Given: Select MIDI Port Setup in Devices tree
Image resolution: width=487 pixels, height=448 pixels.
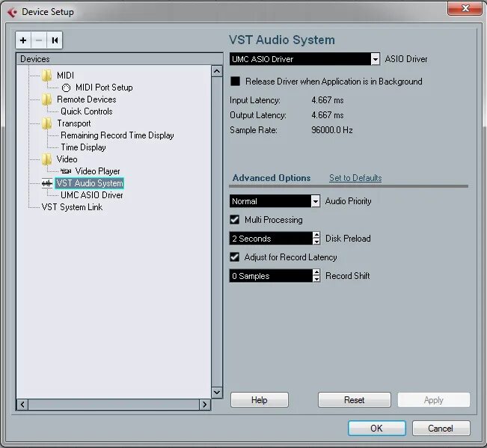Looking at the screenshot, I should tap(104, 88).
